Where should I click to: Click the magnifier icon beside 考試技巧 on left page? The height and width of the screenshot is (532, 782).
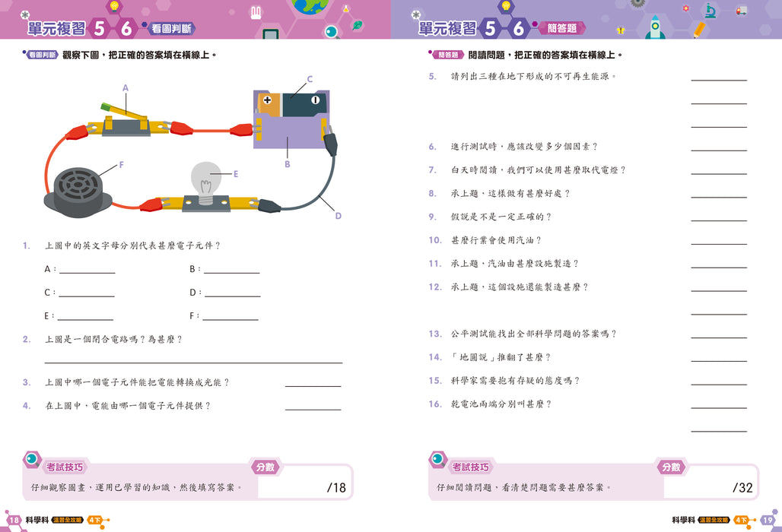(33, 459)
